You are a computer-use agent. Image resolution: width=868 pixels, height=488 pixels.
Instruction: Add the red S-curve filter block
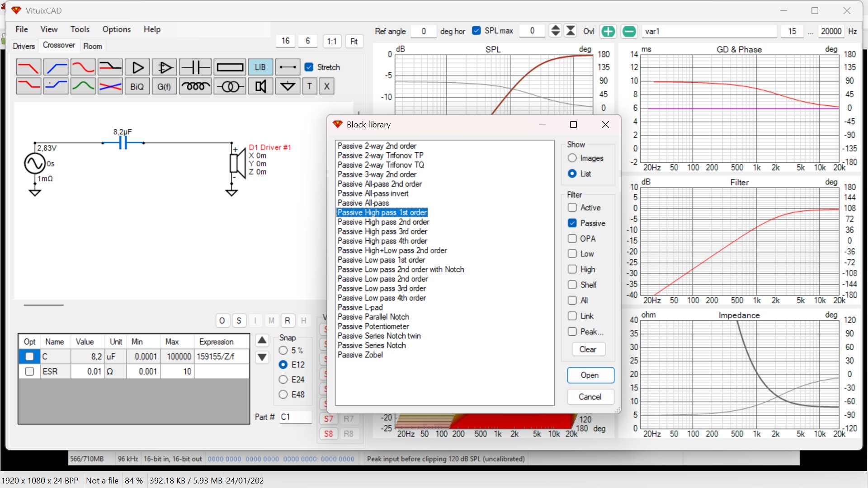click(x=83, y=67)
